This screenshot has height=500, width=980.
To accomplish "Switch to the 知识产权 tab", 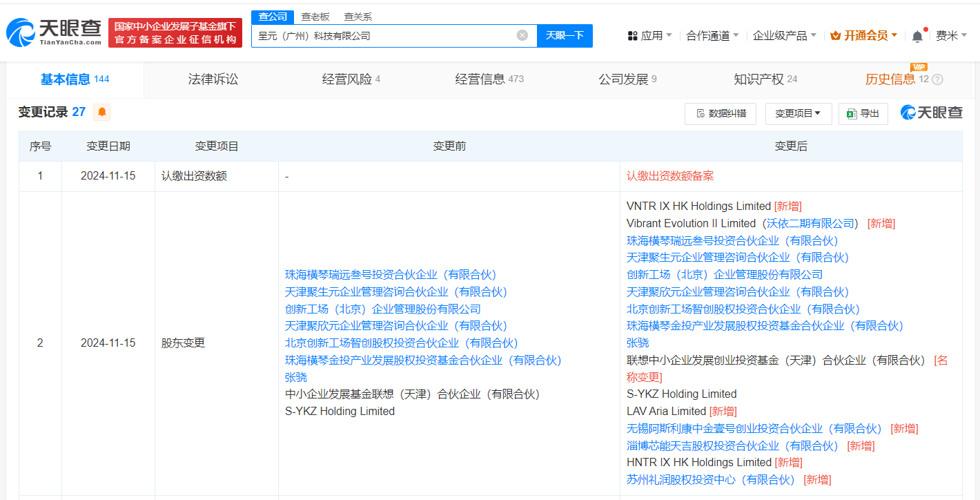I will 765,79.
